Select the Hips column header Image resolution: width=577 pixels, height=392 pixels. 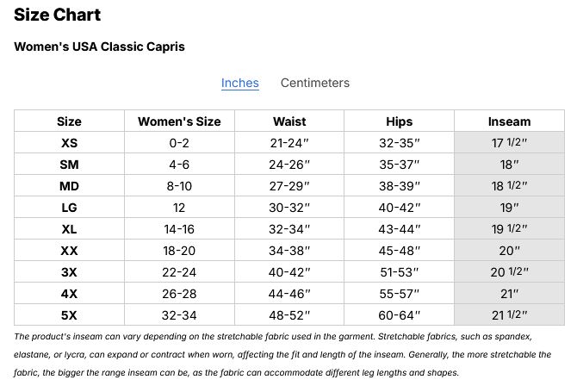click(x=399, y=121)
